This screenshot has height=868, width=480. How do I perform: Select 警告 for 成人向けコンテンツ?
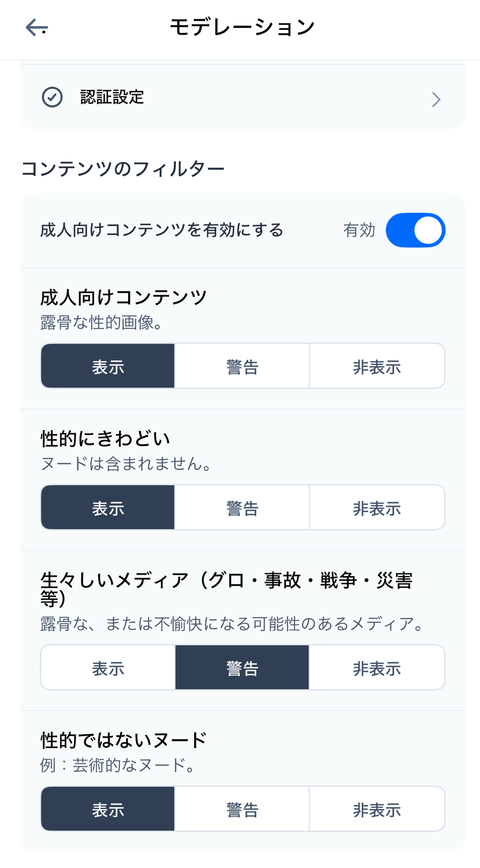(242, 366)
